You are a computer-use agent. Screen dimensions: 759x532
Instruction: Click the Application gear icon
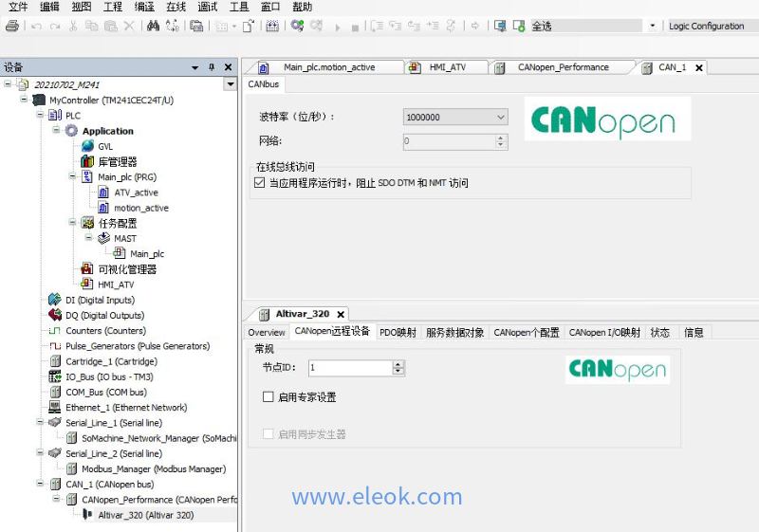click(71, 131)
